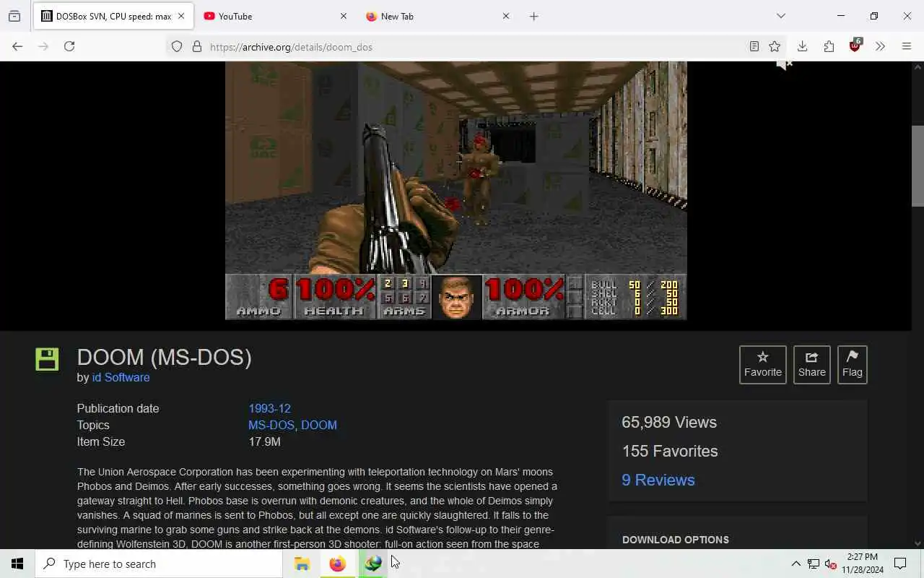This screenshot has height=578, width=924.
Task: Open the Firefox application menu
Action: [907, 46]
